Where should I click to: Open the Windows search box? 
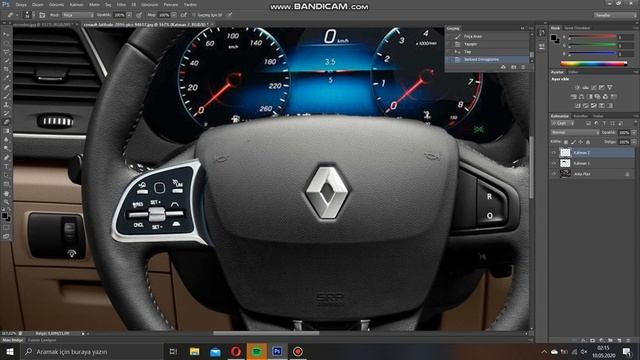pos(91,351)
